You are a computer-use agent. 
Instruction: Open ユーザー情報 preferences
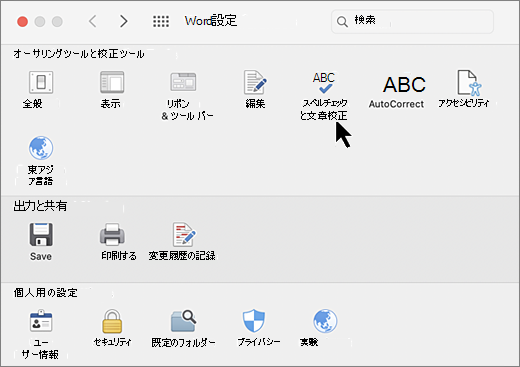[x=41, y=321]
